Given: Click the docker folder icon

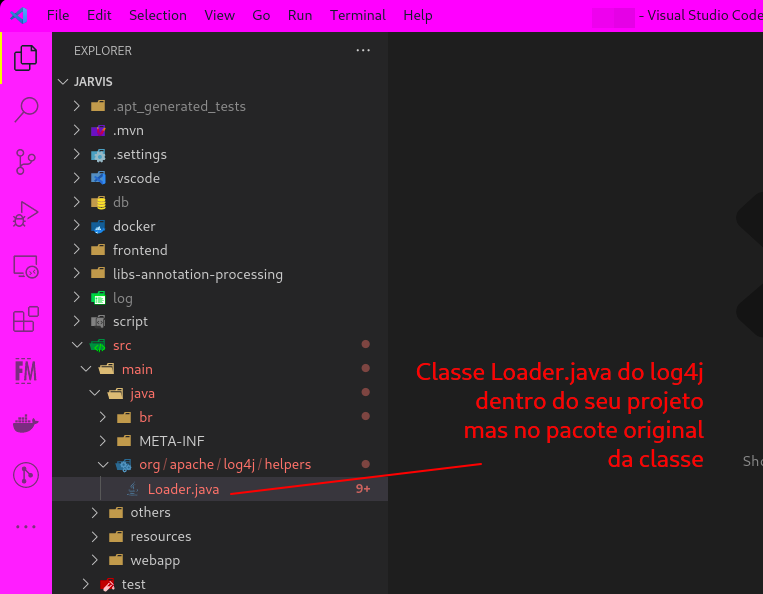Looking at the screenshot, I should tap(98, 226).
